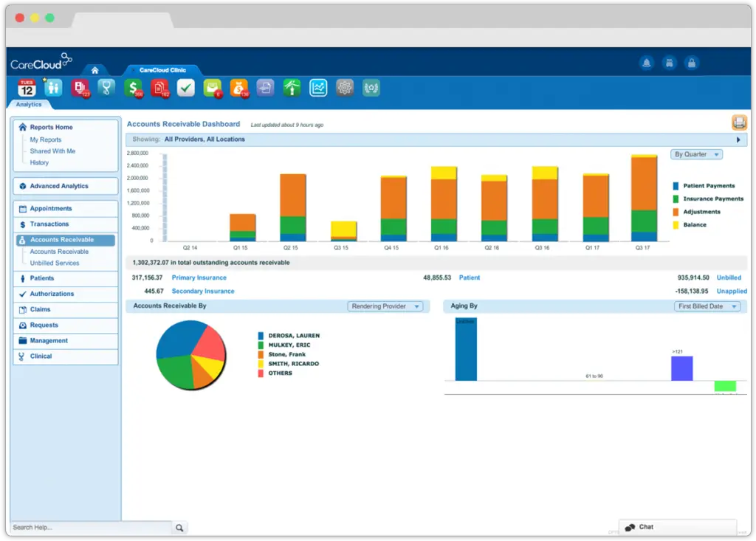756x541 pixels.
Task: Open the patients icon with two people
Action: click(x=53, y=88)
